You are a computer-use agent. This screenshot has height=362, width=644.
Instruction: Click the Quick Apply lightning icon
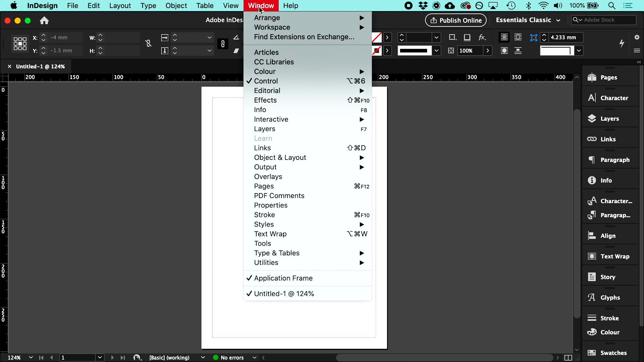[622, 44]
